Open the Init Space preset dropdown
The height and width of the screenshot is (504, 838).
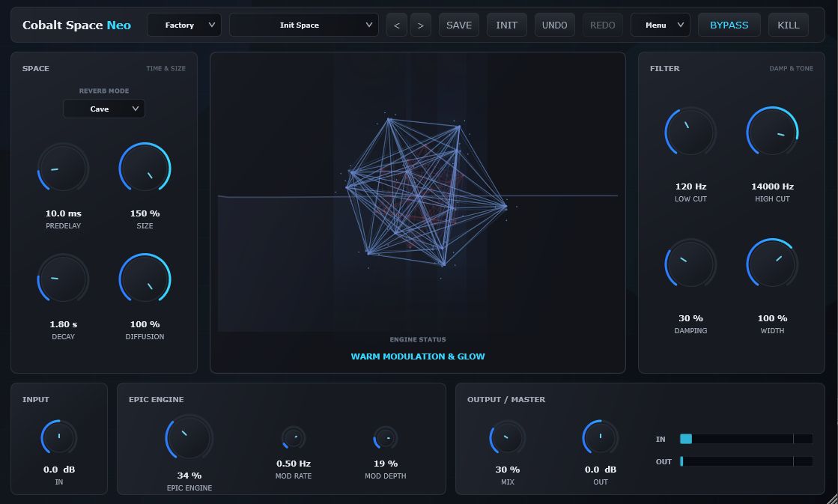[303, 25]
